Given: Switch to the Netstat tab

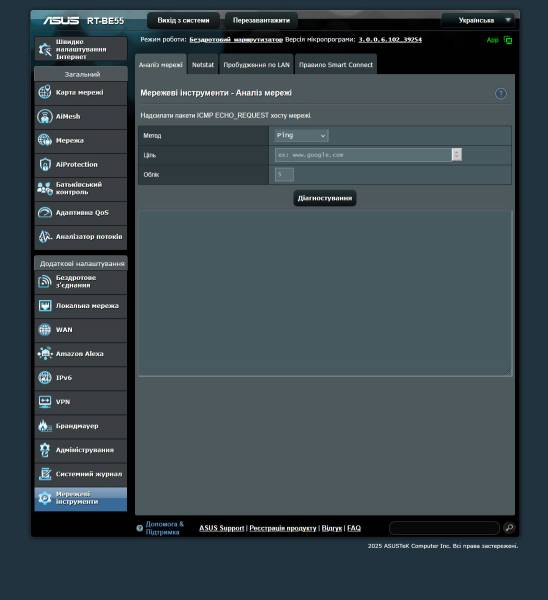Looking at the screenshot, I should pyautogui.click(x=203, y=64).
